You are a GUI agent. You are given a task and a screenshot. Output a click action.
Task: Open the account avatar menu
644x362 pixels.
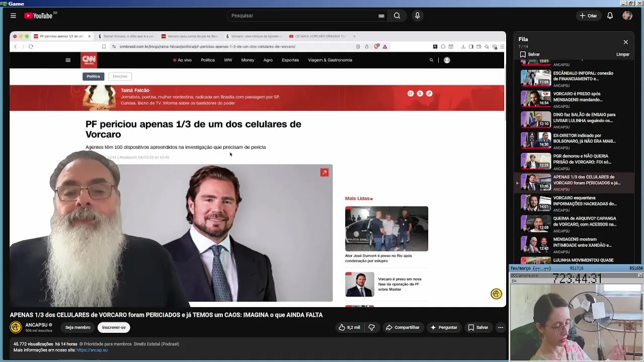tap(627, 16)
